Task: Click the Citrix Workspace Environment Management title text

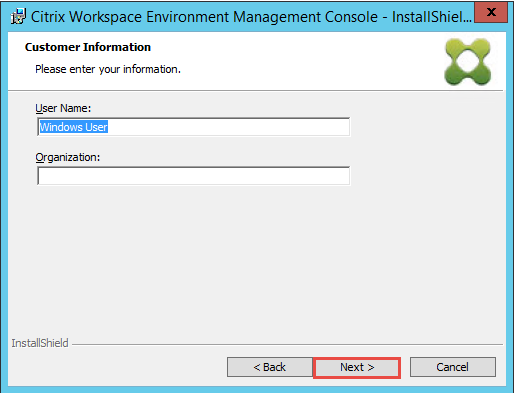Action: (x=251, y=17)
